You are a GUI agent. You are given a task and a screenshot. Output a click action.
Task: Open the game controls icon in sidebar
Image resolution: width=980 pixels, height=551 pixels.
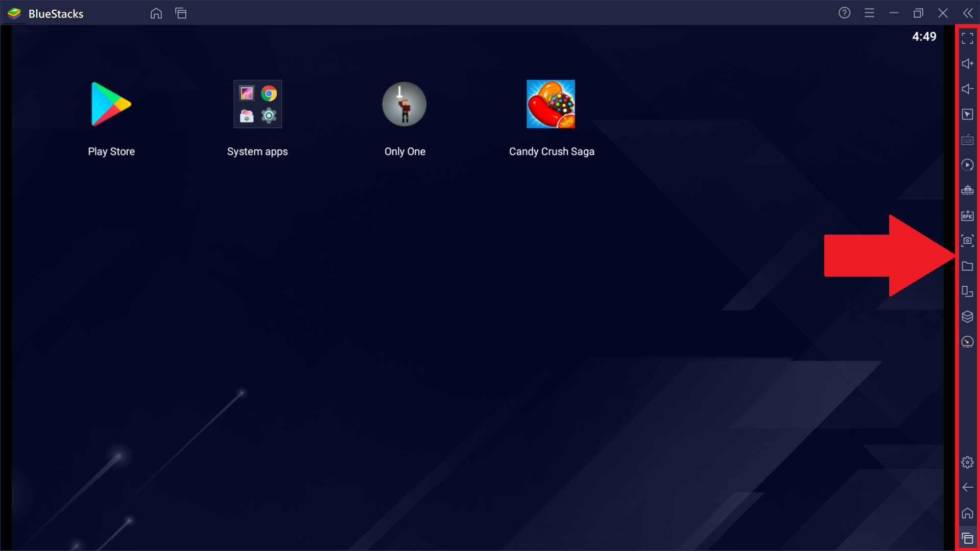tap(967, 190)
